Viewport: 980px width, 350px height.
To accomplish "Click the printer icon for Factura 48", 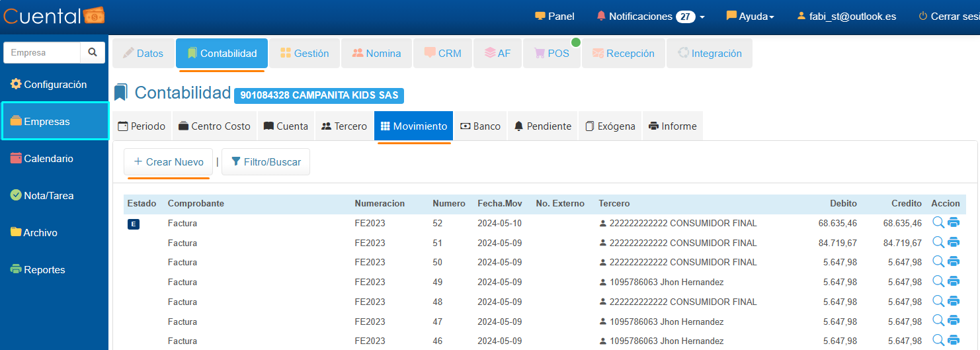I will [954, 302].
